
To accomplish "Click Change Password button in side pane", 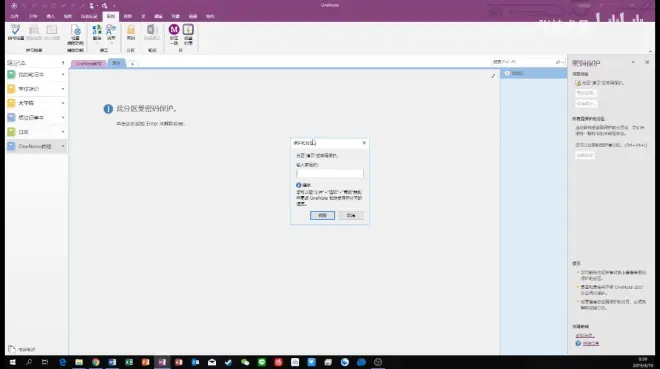I will tap(586, 93).
